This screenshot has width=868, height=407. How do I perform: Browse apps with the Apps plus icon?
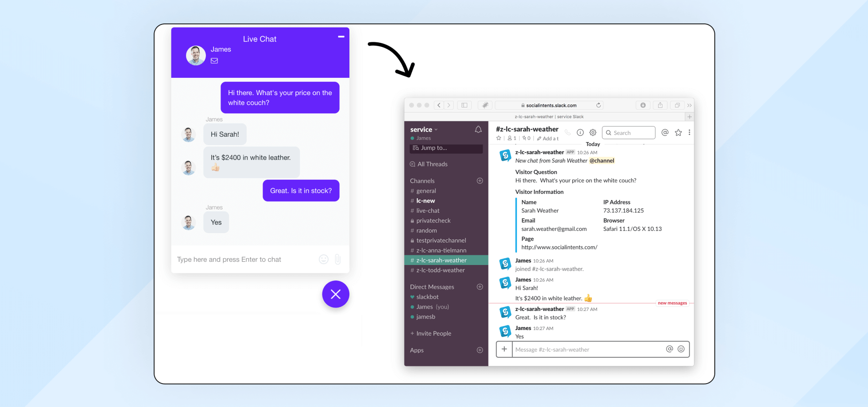tap(480, 350)
